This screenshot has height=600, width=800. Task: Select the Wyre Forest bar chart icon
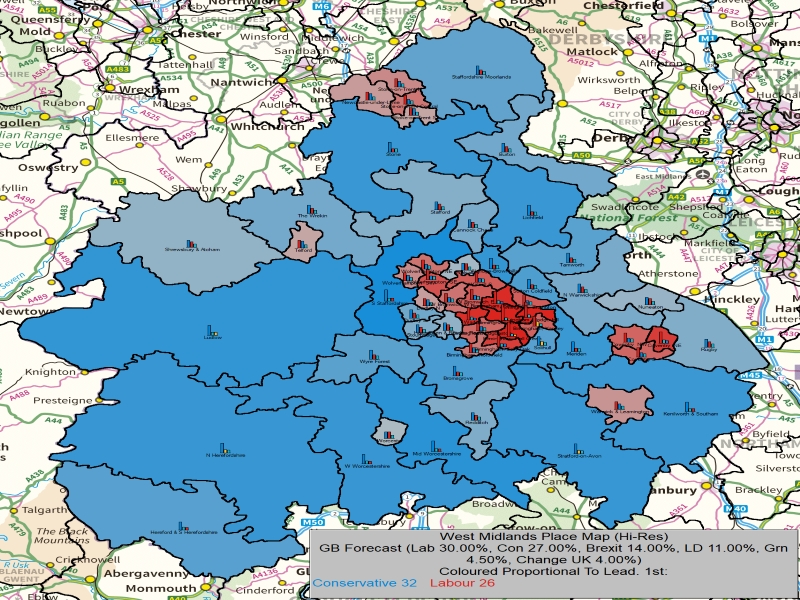(x=374, y=355)
